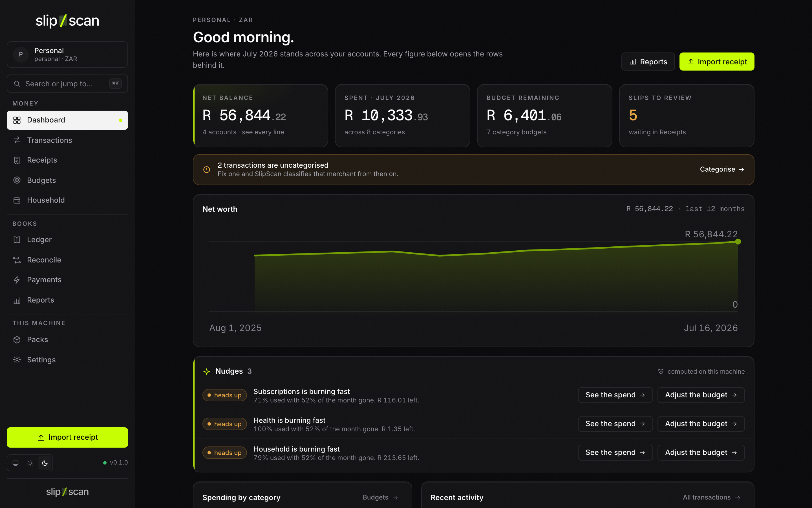Click the slip/scan logo at top of sidebar
Image resolution: width=812 pixels, height=508 pixels.
(x=67, y=21)
